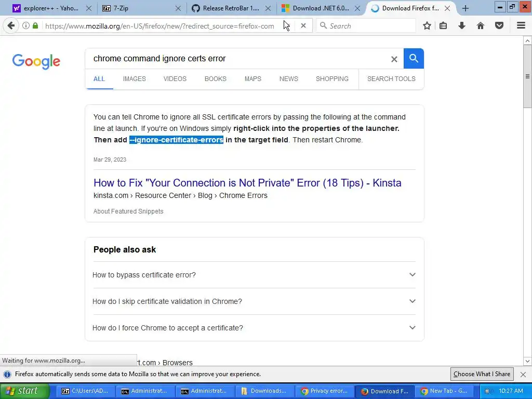This screenshot has height=399, width=532.
Task: Click the scroll down arrow of scrollbar
Action: [x=527, y=362]
